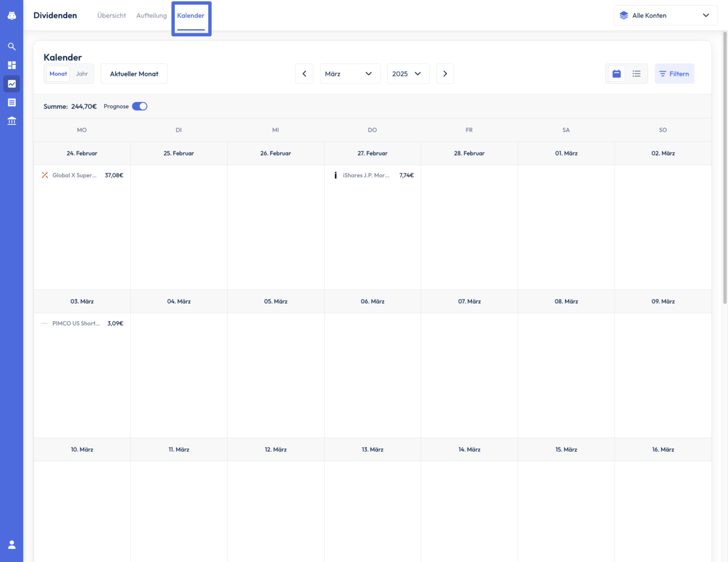Click the 16. März day header
The width and height of the screenshot is (728, 562).
[x=663, y=450]
